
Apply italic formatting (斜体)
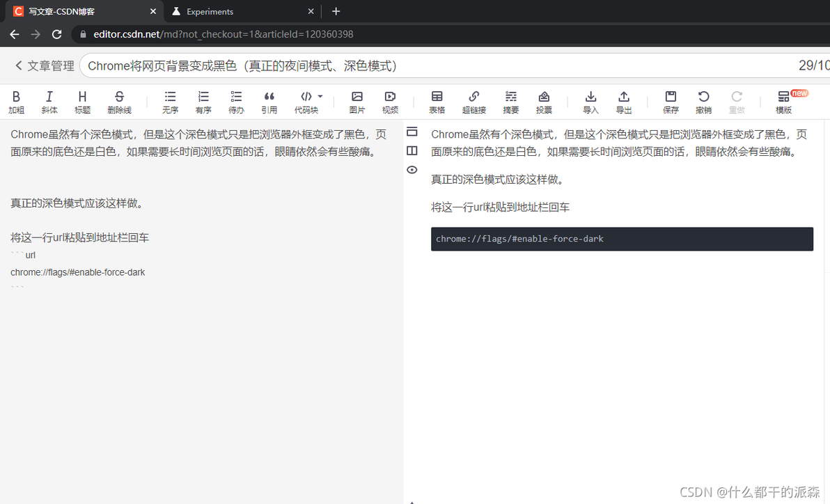coord(49,102)
